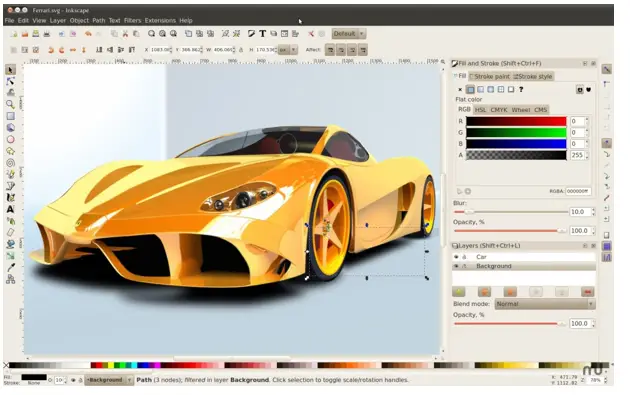
Task: Select the Spiral tool
Action: click(10, 163)
